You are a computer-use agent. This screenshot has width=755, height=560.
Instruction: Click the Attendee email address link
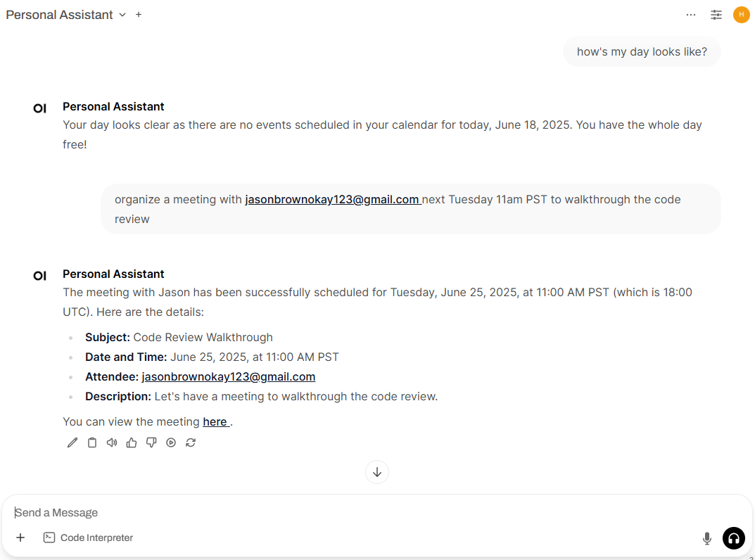click(x=229, y=377)
